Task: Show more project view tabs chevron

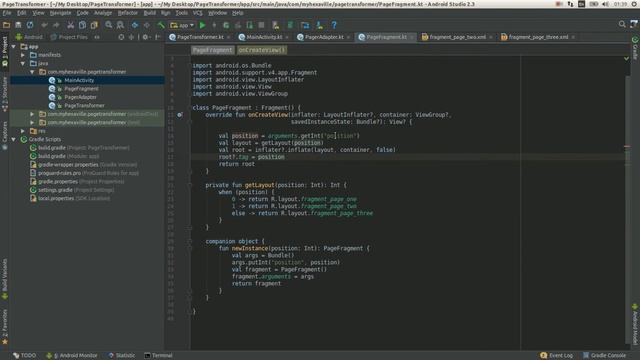Action: coord(97,37)
